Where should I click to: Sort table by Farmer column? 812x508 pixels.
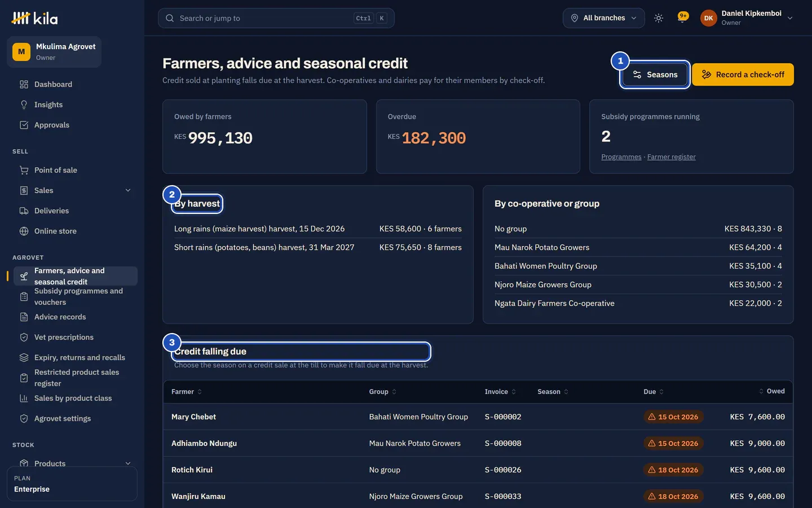[x=187, y=392]
